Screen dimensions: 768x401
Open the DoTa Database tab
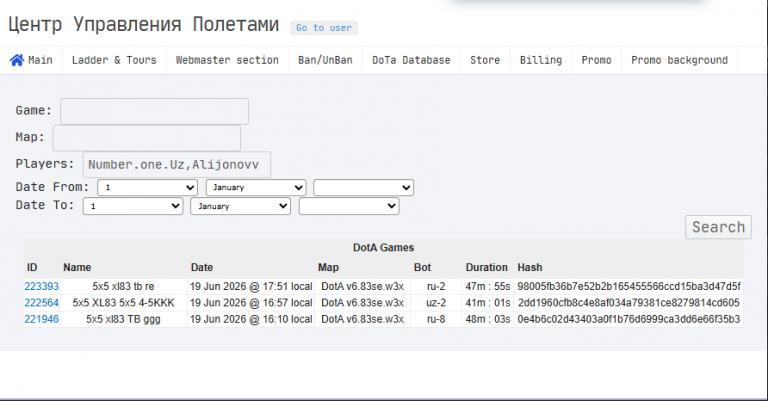pyautogui.click(x=411, y=60)
